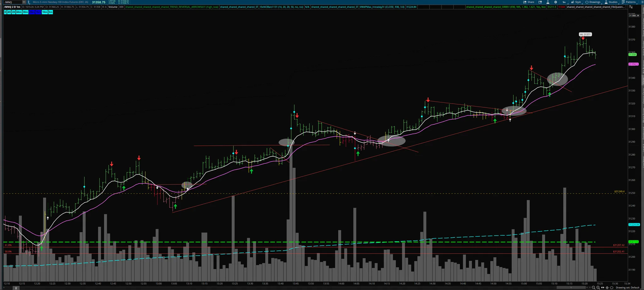Click the 31358 last price axis tag
Screen dimensions: 644x290
(632, 54)
